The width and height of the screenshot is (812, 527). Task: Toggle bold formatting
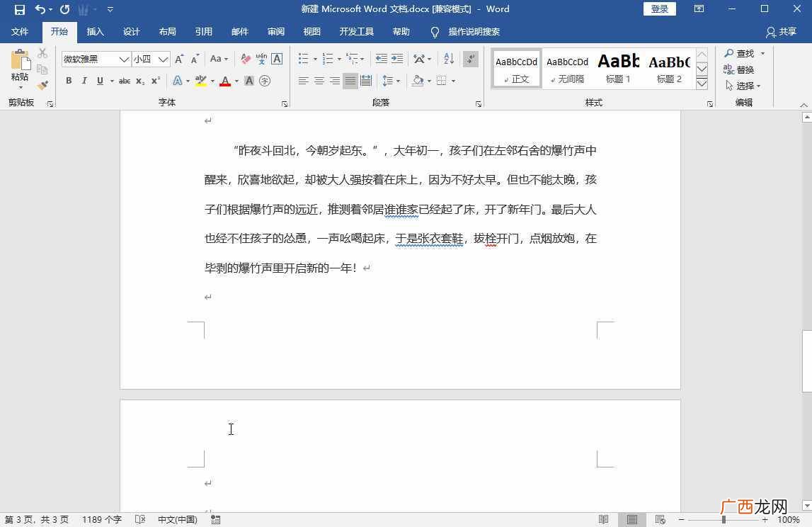[69, 81]
